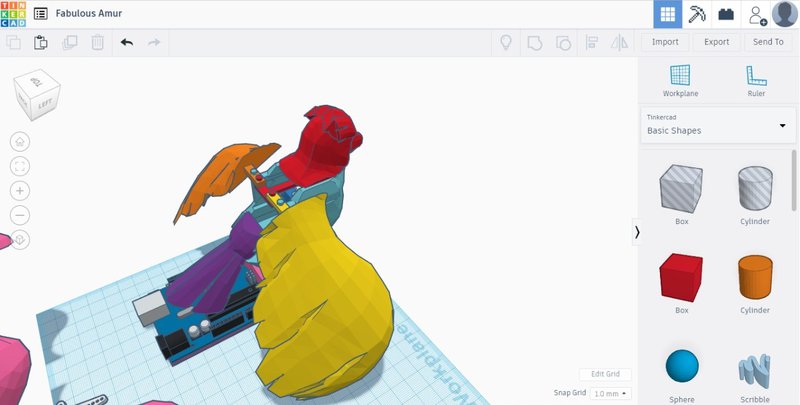Click the Tinkercad logo

13,14
